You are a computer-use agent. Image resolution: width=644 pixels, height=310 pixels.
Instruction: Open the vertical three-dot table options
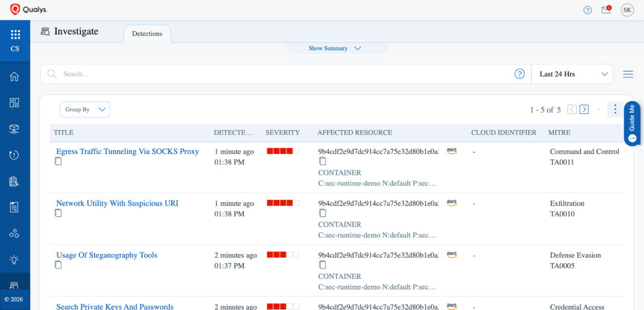(x=615, y=109)
